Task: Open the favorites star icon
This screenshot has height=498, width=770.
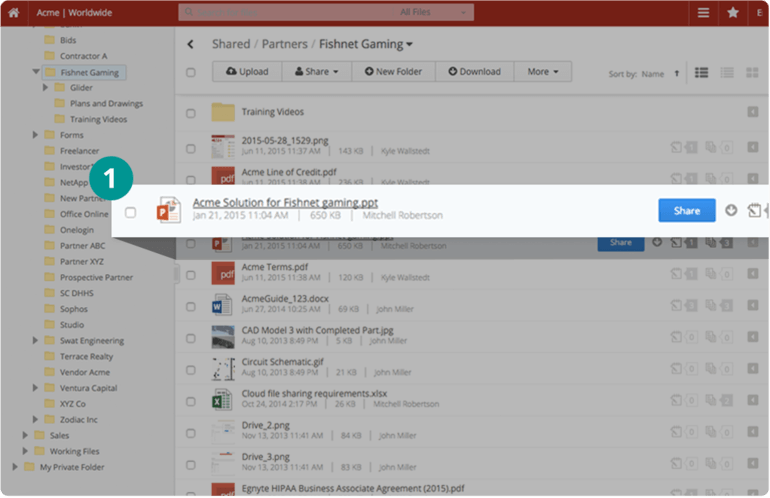Action: pyautogui.click(x=733, y=12)
